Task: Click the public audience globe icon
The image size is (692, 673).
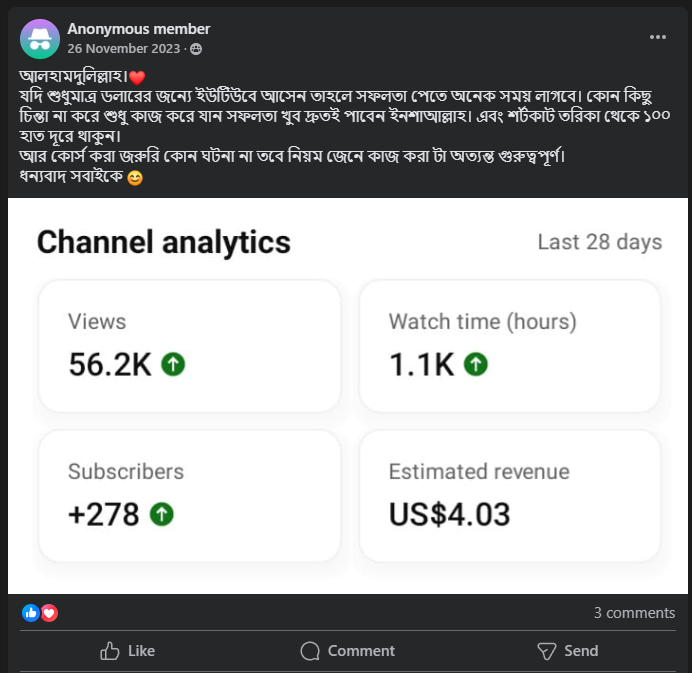Action: pos(196,49)
